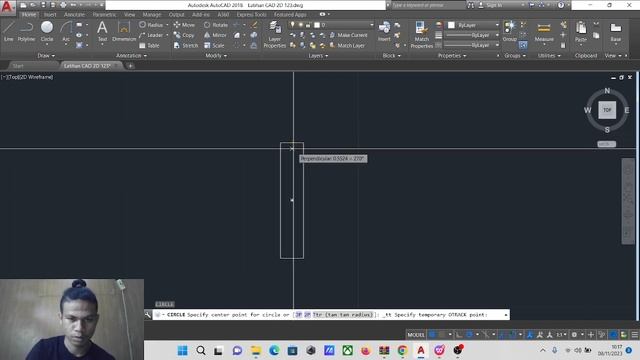Expand the Draw panel
The image size is (640, 360).
coord(46,56)
